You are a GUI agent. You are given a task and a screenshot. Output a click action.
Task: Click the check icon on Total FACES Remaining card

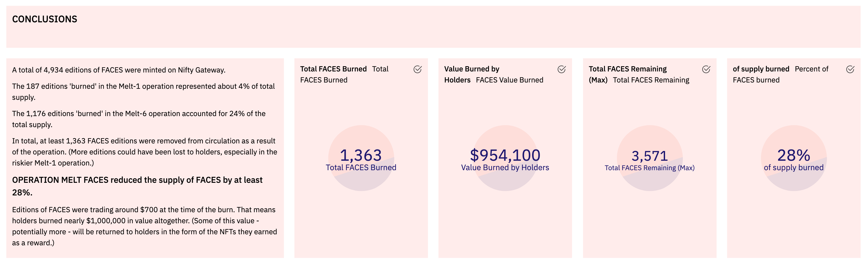[706, 69]
